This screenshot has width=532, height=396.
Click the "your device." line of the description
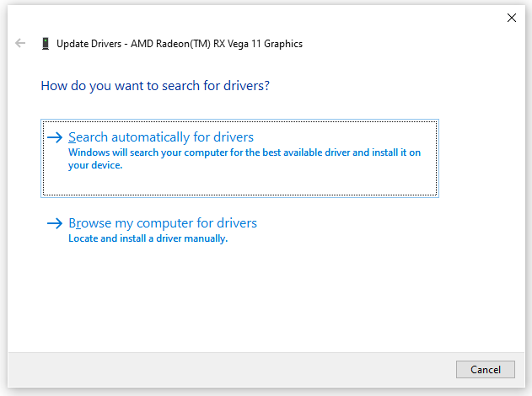[x=95, y=165]
